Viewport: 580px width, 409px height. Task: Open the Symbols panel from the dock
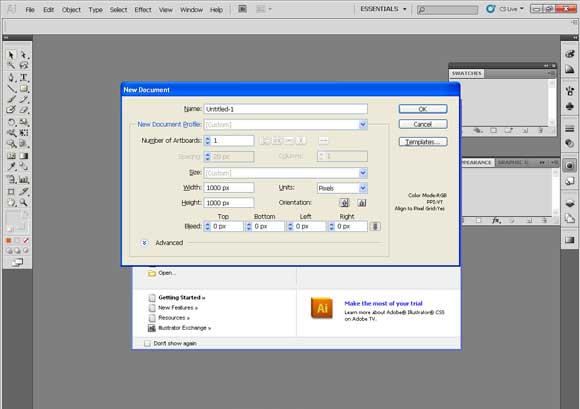[570, 107]
